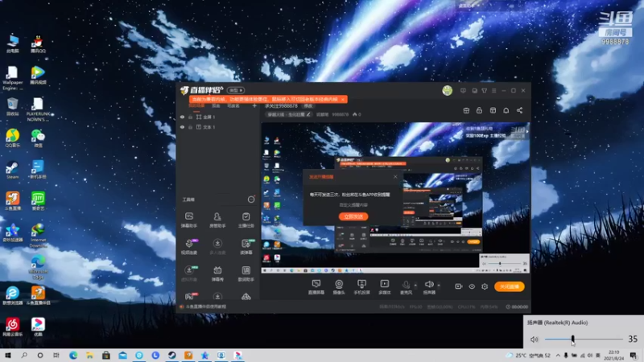Open the toolbox more options circle icon
This screenshot has width=644, height=362.
[x=251, y=200]
